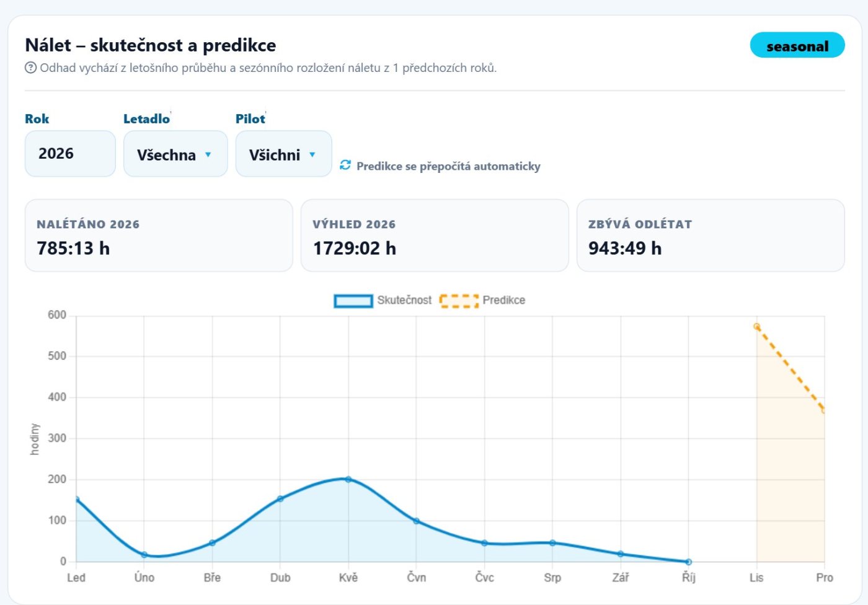
Task: Click the Nalétáno 2026 value 785:13 h
Action: 73,249
